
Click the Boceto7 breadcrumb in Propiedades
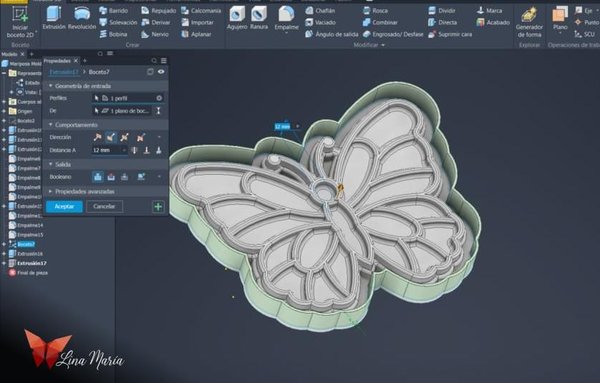point(99,72)
